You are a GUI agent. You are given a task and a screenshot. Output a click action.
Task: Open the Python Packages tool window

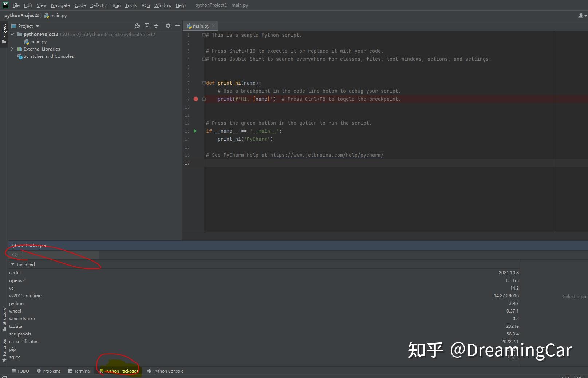tap(119, 371)
